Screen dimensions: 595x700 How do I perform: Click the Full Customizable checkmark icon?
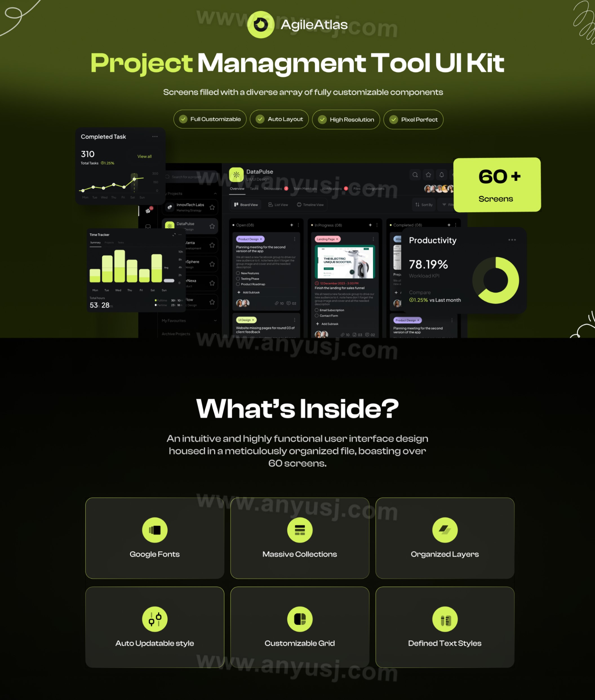click(x=185, y=119)
